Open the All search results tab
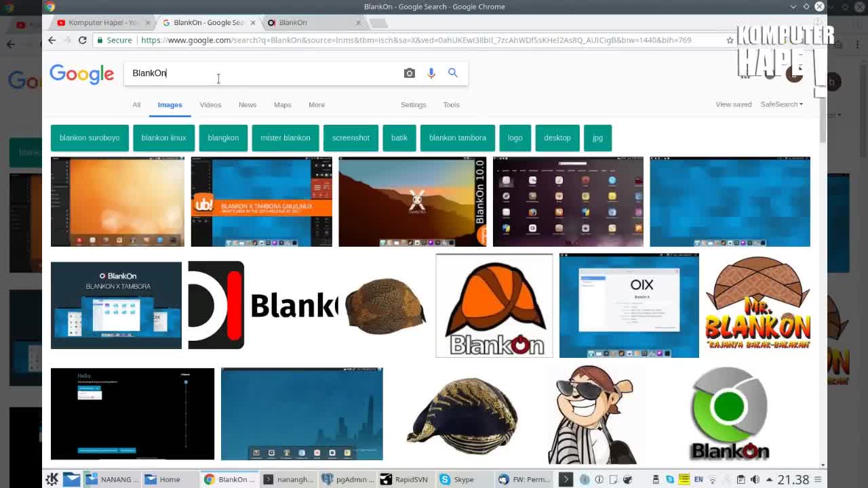868x488 pixels. pos(136,104)
